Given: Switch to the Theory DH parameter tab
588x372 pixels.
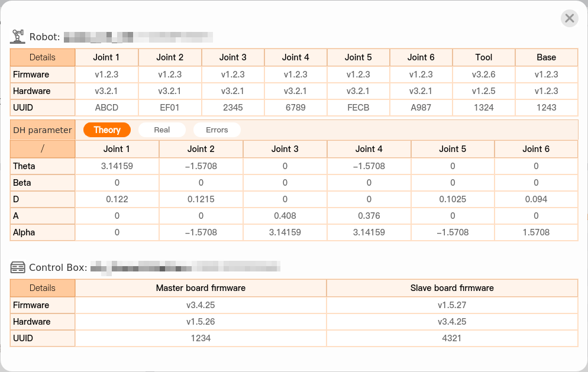Looking at the screenshot, I should (107, 130).
